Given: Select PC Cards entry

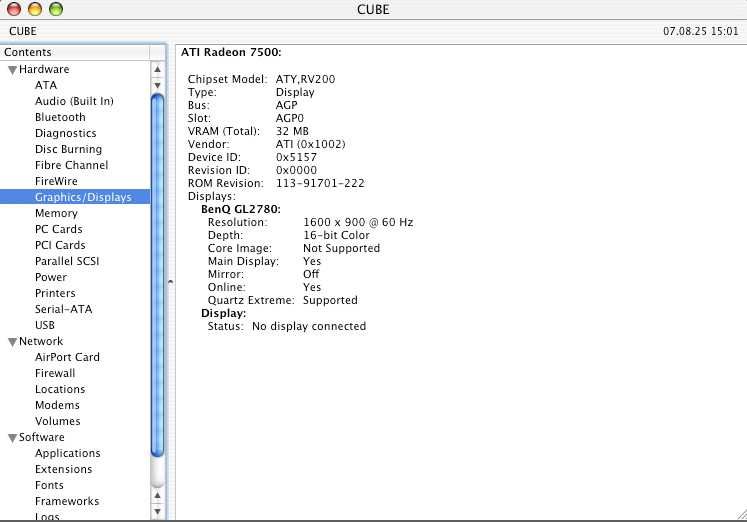Looking at the screenshot, I should pyautogui.click(x=59, y=229).
